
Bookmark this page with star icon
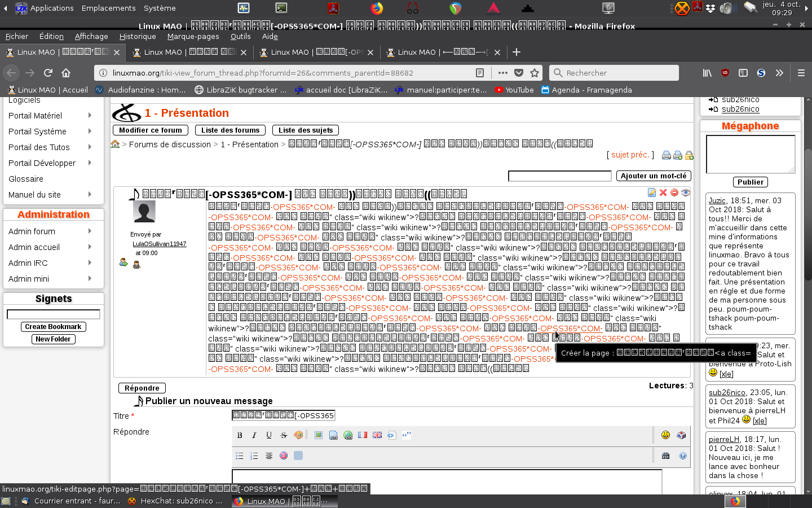535,73
